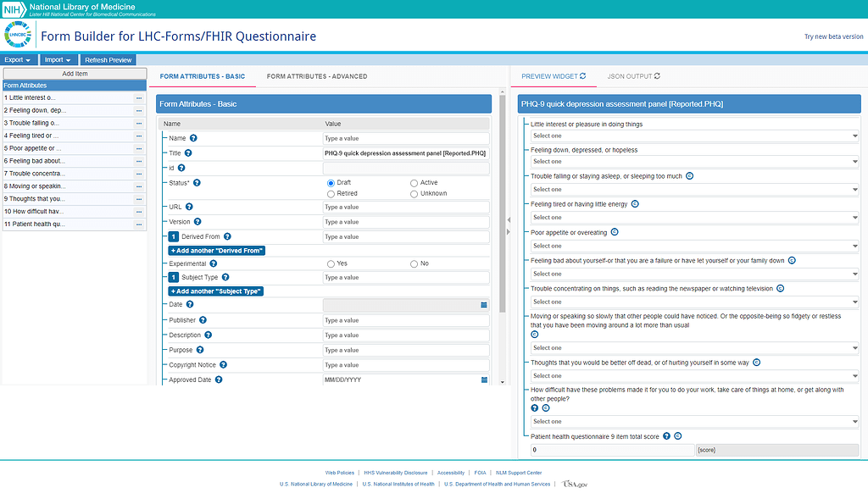Click help icon beside patient questionnaire total score
This screenshot has height=493, width=868.
[665, 435]
